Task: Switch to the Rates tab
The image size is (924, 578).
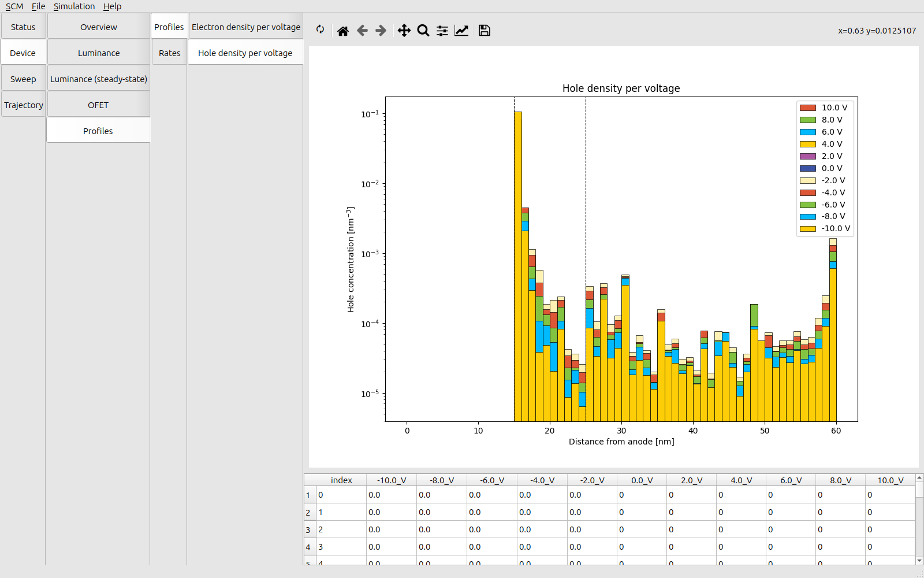Action: click(169, 53)
